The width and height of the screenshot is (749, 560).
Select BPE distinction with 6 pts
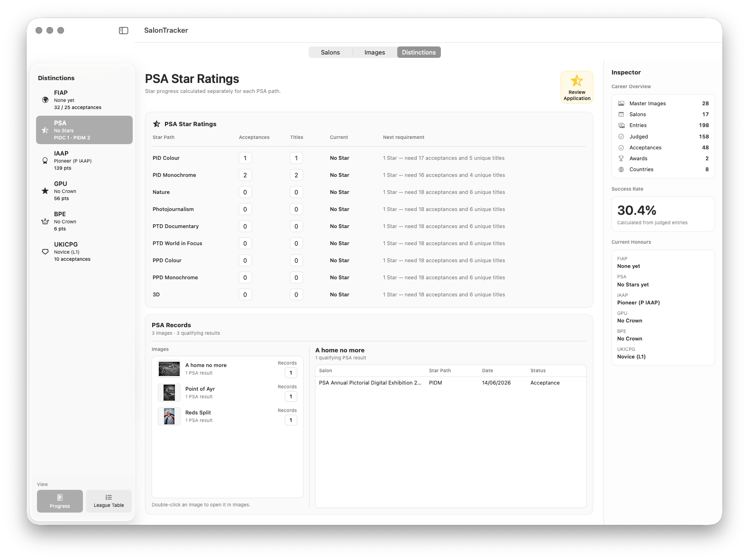(84, 221)
